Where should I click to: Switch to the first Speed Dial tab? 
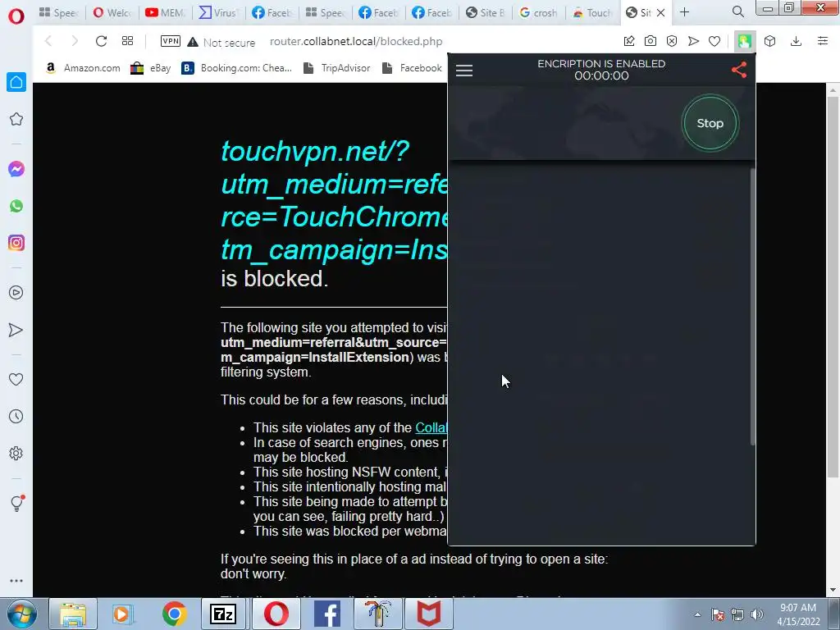pos(58,12)
